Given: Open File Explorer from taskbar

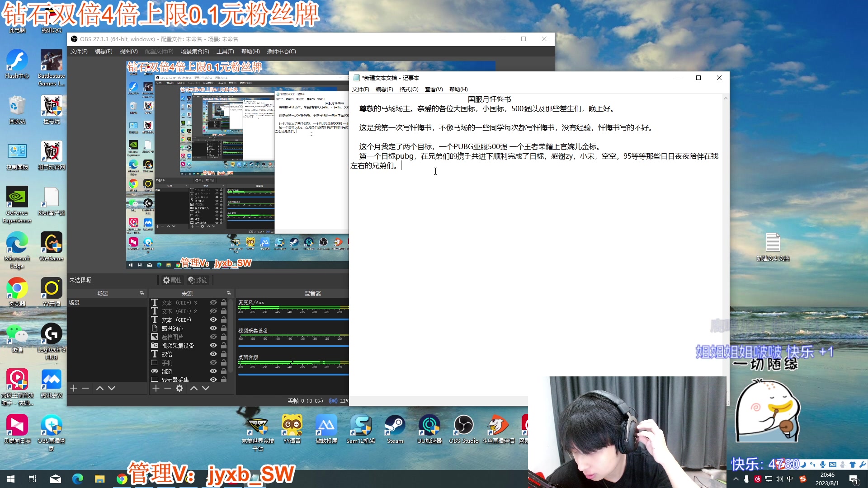Looking at the screenshot, I should pyautogui.click(x=100, y=479).
